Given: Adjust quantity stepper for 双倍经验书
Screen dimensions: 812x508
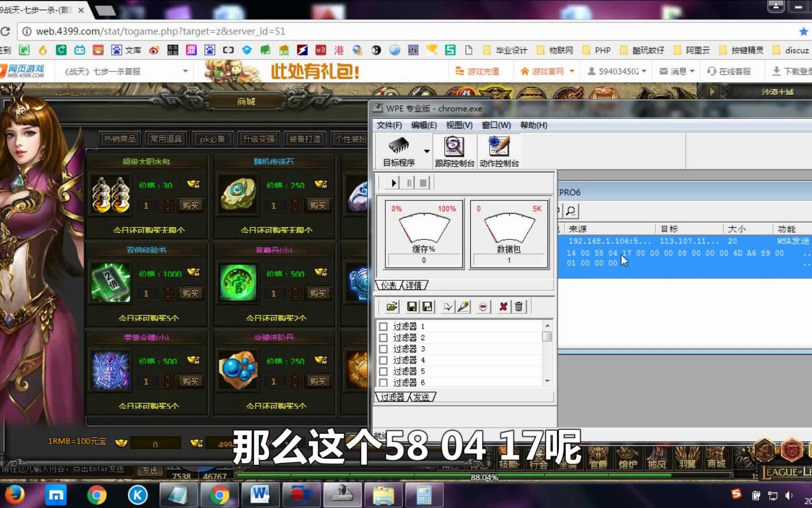Looking at the screenshot, I should click(168, 294).
